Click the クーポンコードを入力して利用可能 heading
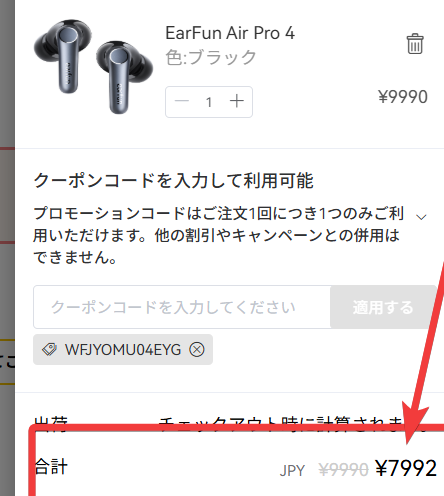The image size is (444, 496). [x=174, y=180]
